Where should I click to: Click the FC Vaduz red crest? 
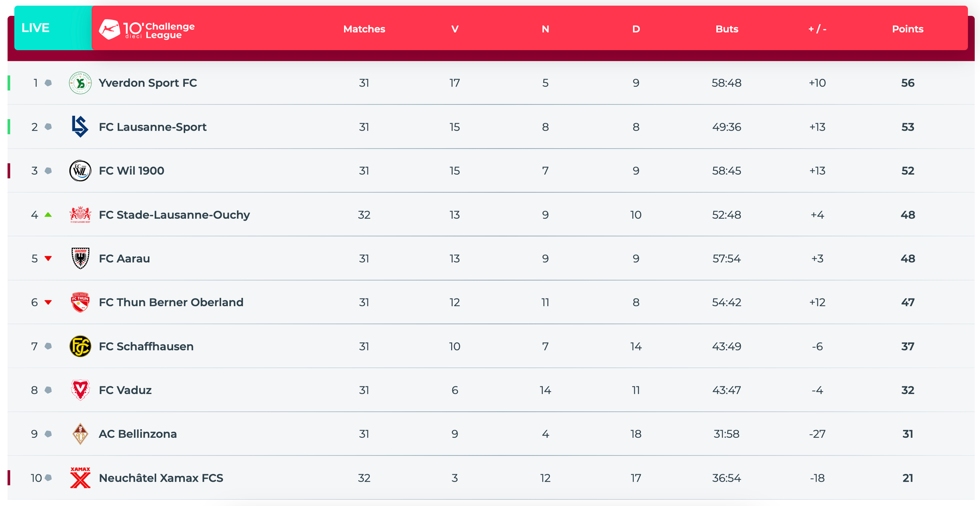[x=80, y=390]
